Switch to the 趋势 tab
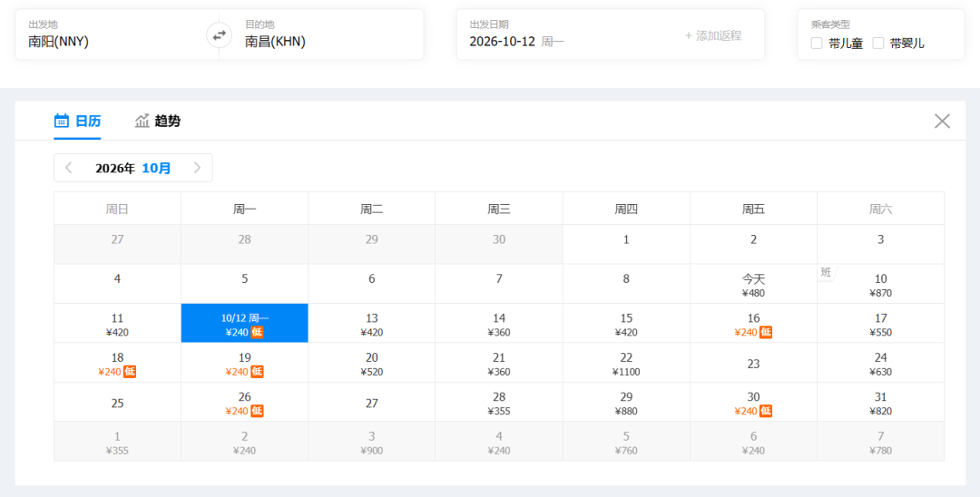 (x=158, y=121)
